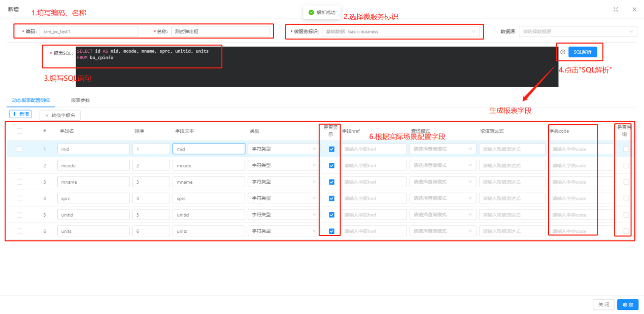Click the 名称 input field
The image size is (644, 314).
220,31
